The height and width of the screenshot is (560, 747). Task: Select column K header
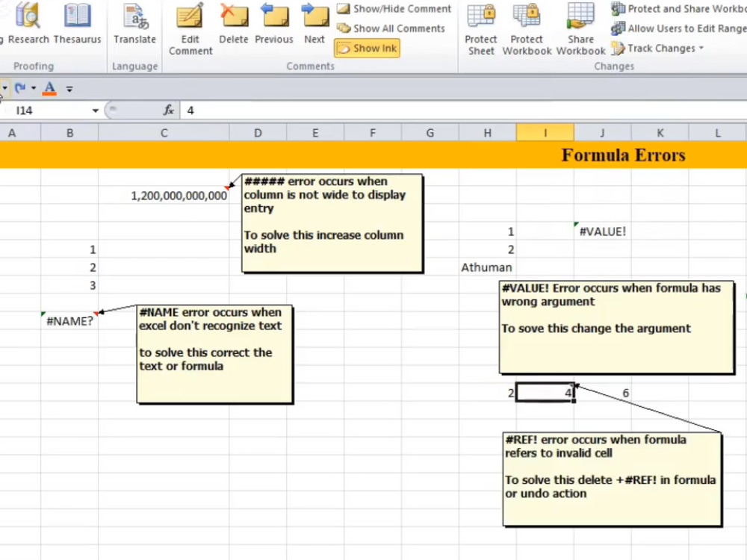click(660, 133)
